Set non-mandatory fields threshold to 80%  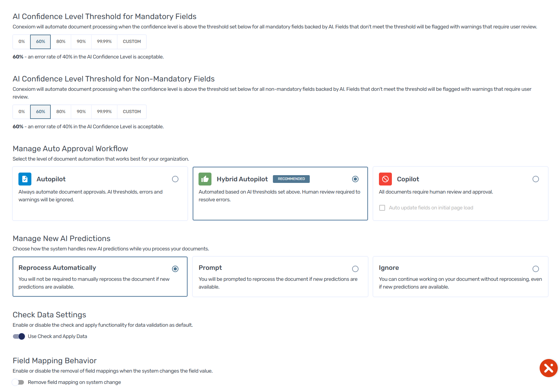point(61,112)
